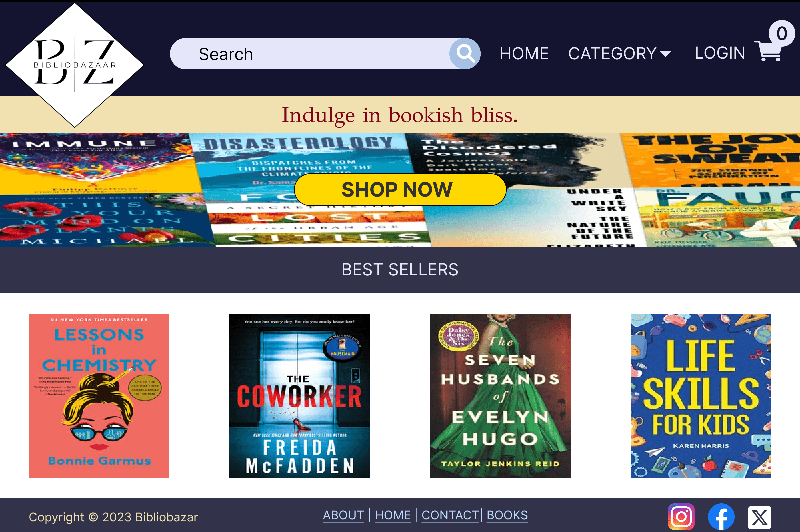Viewport: 800px width, 532px height.
Task: Click the BiblioBazaar diamond logo
Action: pyautogui.click(x=75, y=64)
